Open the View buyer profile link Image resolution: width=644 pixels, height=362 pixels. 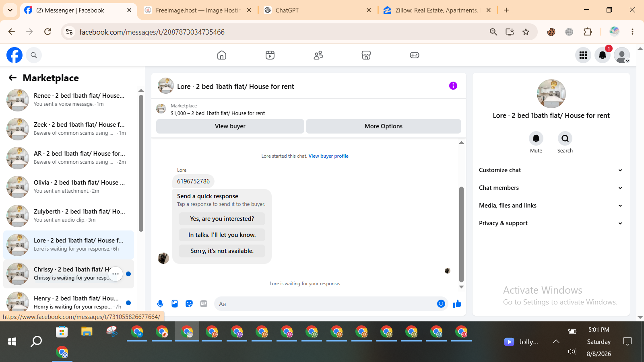point(328,156)
